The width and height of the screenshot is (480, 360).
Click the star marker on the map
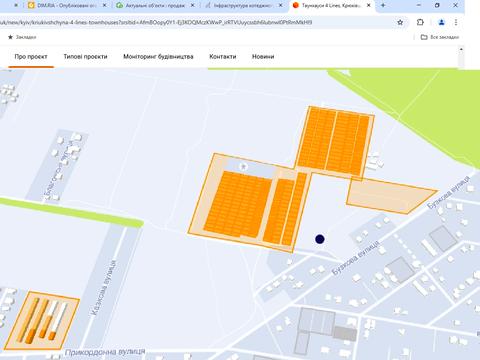click(244, 166)
